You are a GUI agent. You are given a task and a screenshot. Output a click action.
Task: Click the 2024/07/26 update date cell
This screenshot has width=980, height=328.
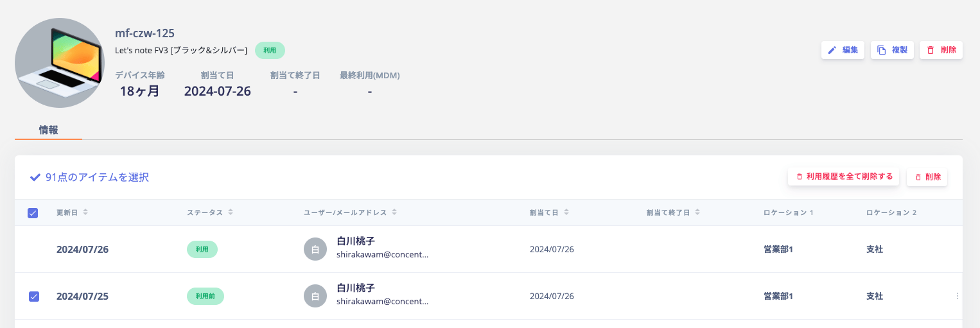[83, 249]
